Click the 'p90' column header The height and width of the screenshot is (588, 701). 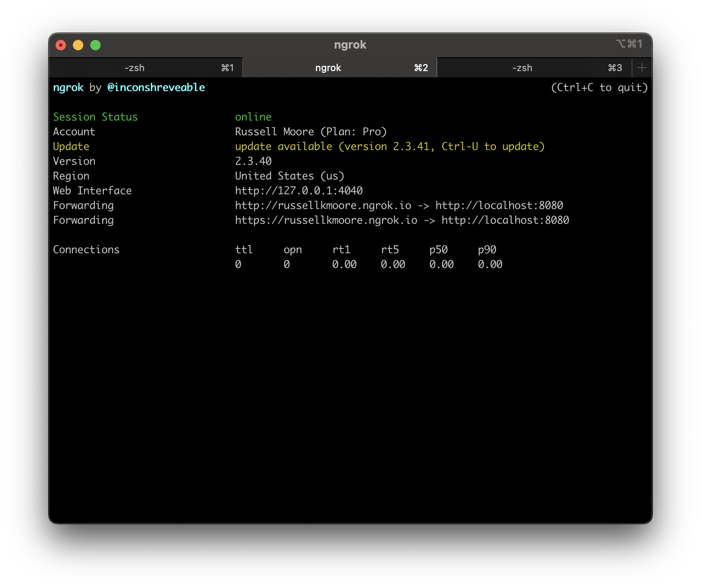(487, 250)
